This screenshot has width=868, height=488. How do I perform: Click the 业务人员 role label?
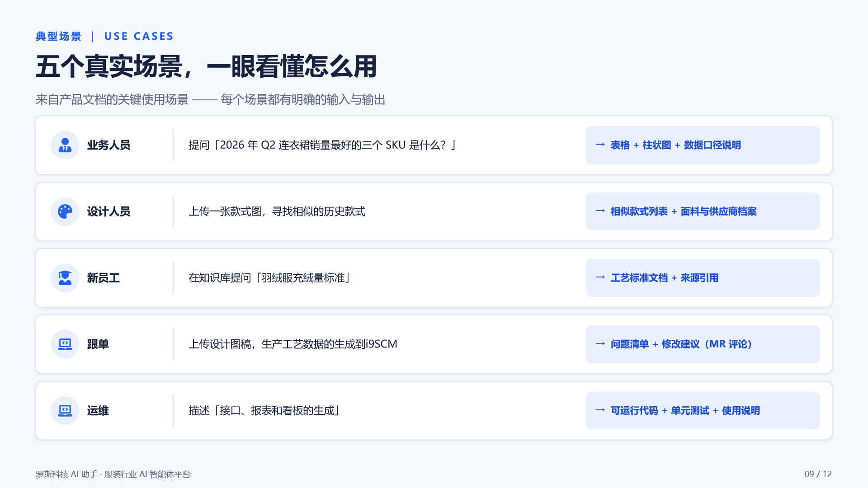click(x=108, y=145)
